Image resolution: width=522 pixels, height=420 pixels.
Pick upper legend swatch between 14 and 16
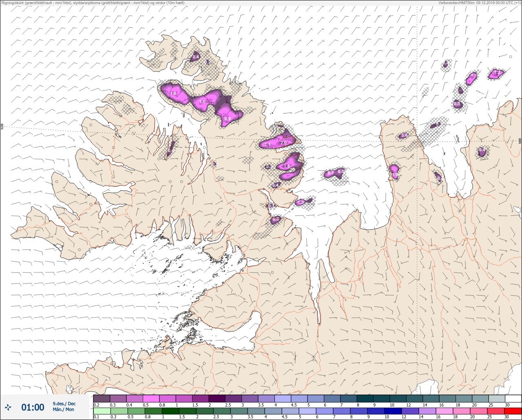tap(431, 398)
